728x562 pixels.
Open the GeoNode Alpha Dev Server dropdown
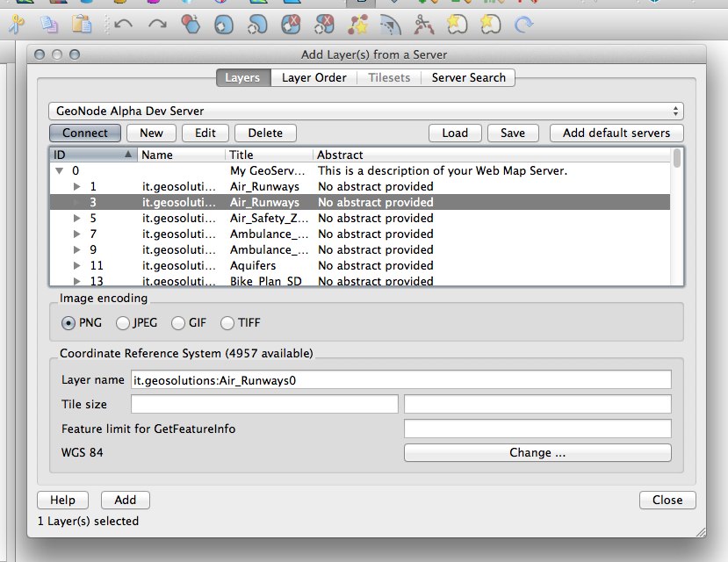point(366,111)
